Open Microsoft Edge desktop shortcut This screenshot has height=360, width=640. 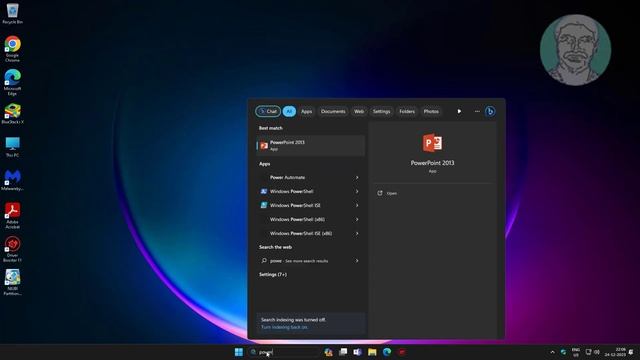tap(12, 82)
